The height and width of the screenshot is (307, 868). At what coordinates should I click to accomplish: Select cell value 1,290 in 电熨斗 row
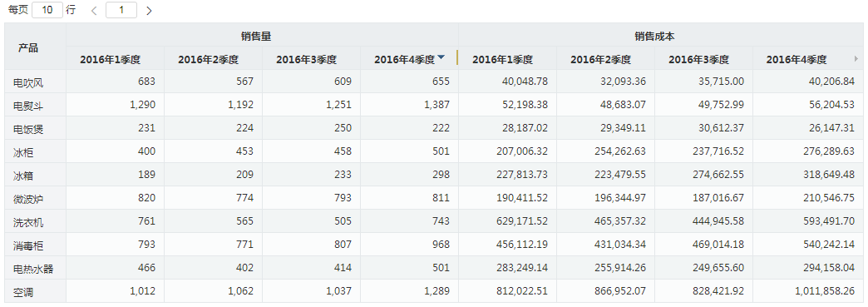[142, 105]
